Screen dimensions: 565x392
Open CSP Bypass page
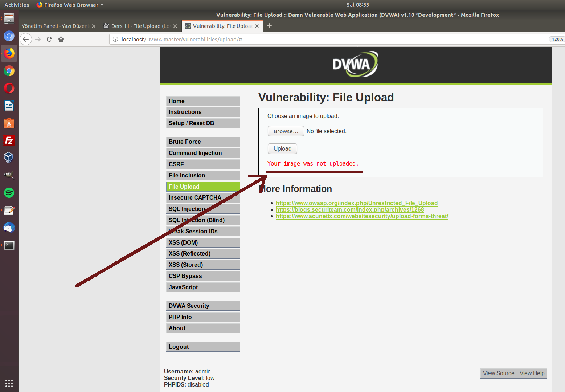click(x=203, y=276)
